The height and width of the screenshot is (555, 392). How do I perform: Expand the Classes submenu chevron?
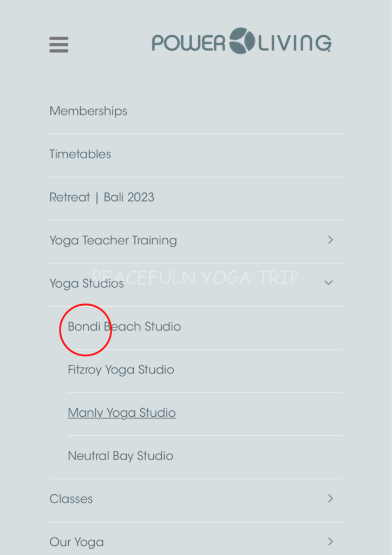pos(330,499)
